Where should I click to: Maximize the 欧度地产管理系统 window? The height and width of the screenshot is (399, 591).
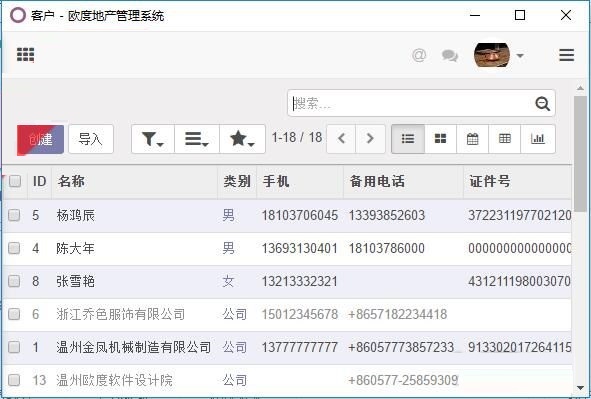(520, 15)
